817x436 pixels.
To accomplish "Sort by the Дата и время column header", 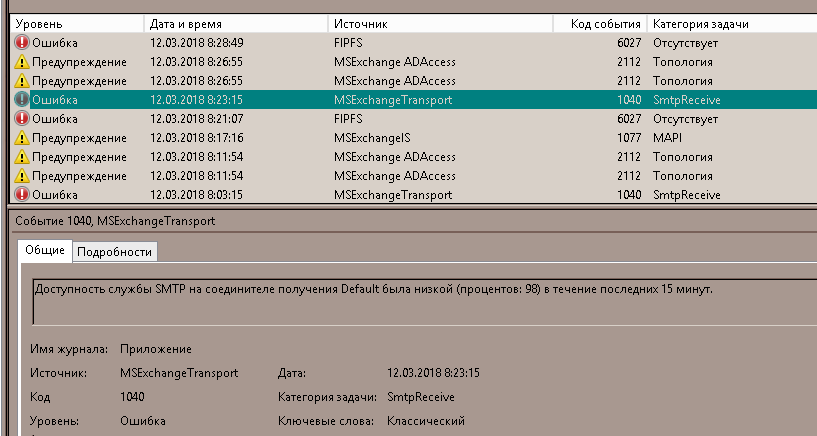I will (236, 24).
